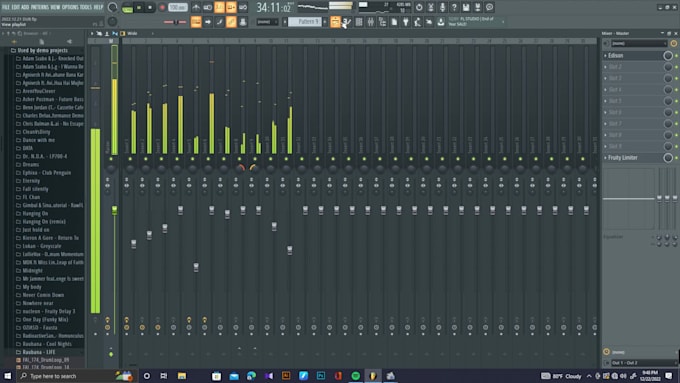Open the HELP menu
Image resolution: width=680 pixels, height=383 pixels.
pos(98,7)
